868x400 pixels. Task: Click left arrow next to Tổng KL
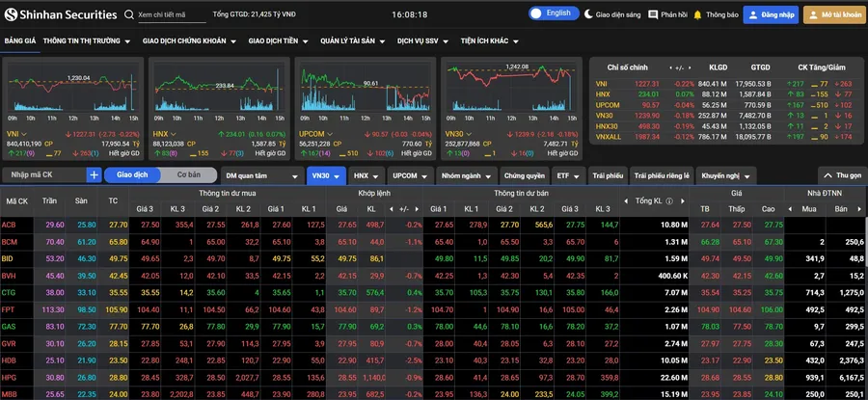[627, 201]
